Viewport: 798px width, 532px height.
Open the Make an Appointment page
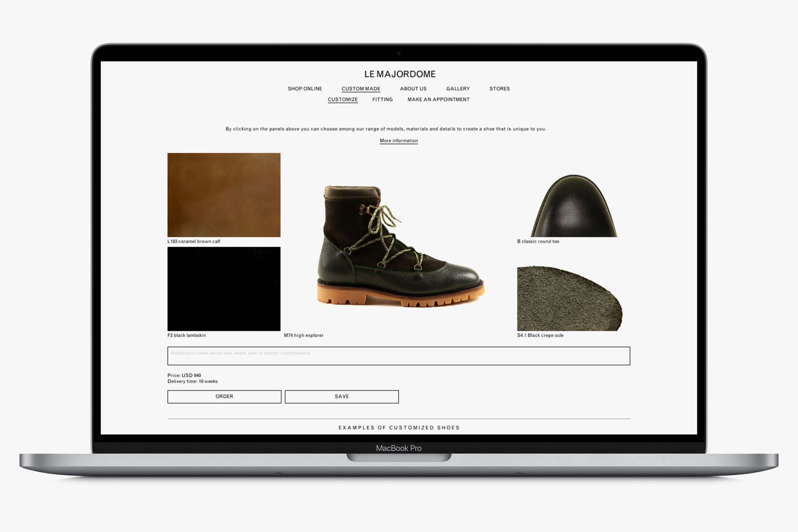coord(438,99)
